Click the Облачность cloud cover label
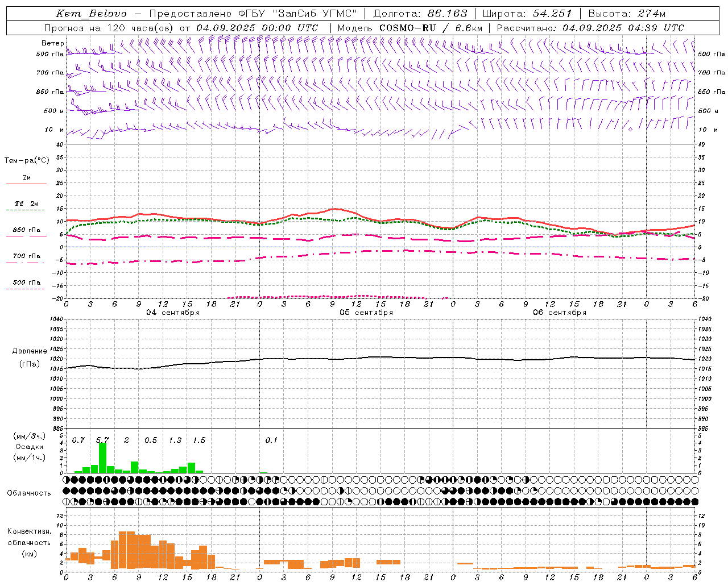The width and height of the screenshot is (728, 582). tap(29, 493)
